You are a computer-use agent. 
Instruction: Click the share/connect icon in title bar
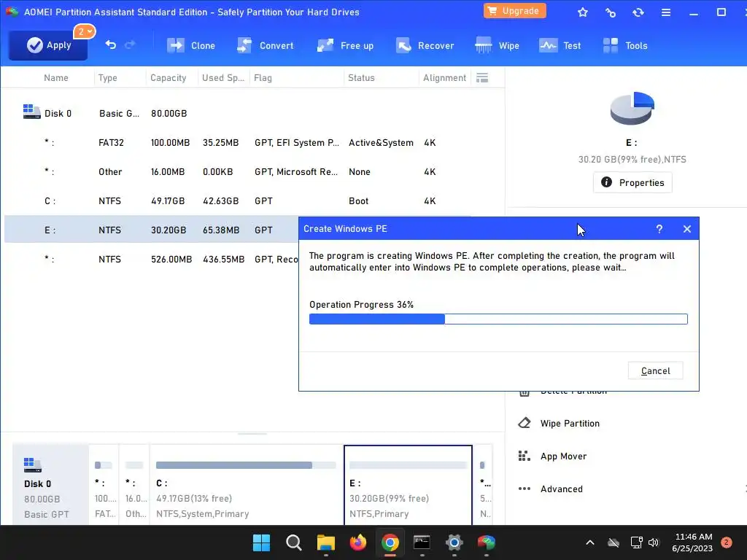click(611, 12)
